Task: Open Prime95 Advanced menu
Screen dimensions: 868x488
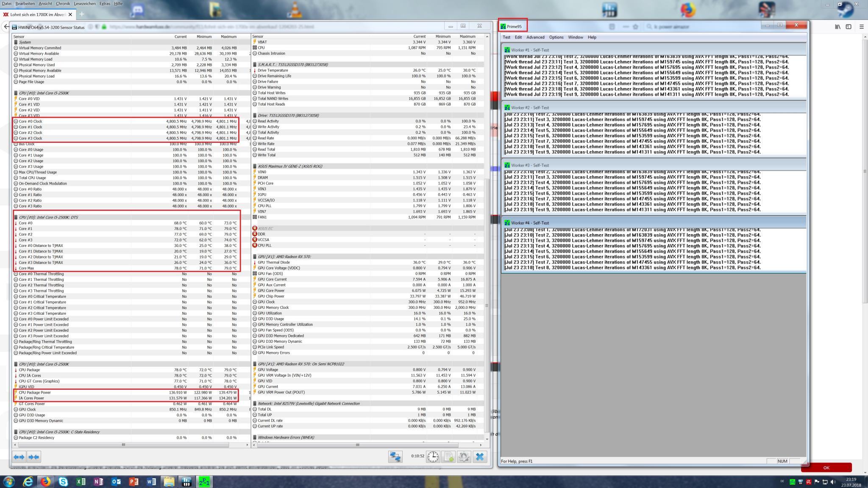Action: click(x=535, y=37)
